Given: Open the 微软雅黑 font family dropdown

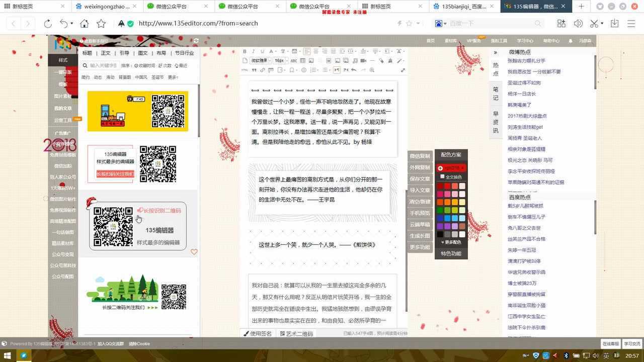Looking at the screenshot, I should click(x=261, y=60).
